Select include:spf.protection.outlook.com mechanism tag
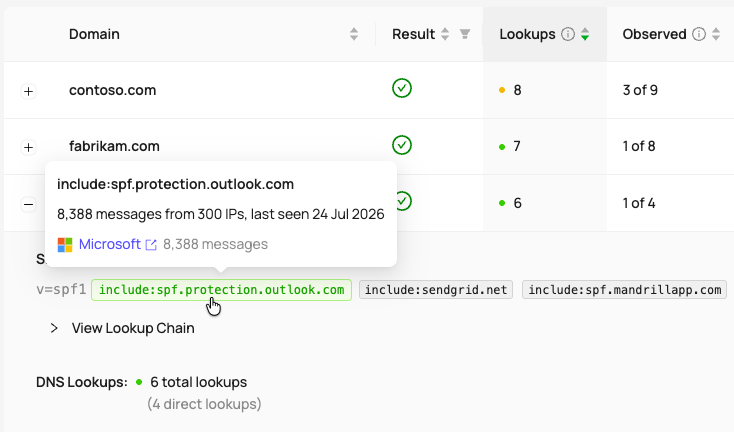The height and width of the screenshot is (432, 734). point(221,290)
